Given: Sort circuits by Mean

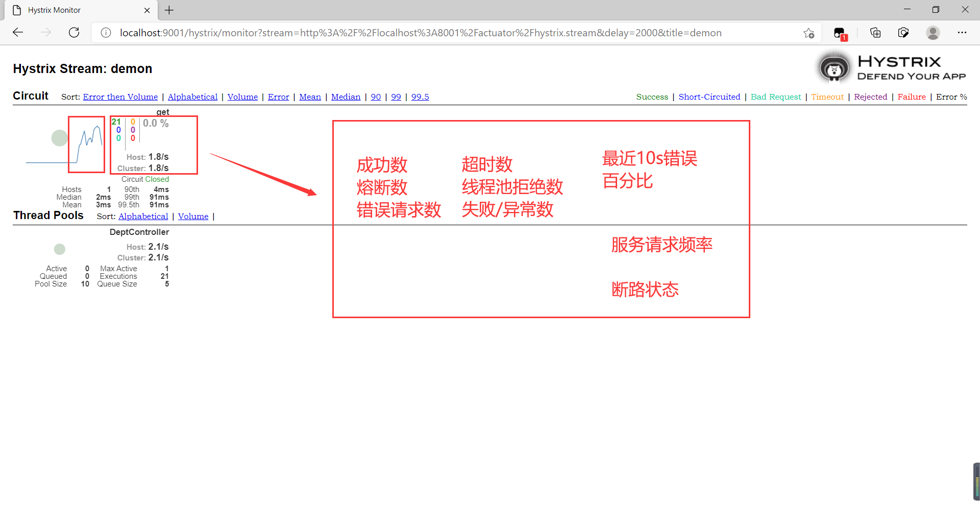Looking at the screenshot, I should coord(310,97).
